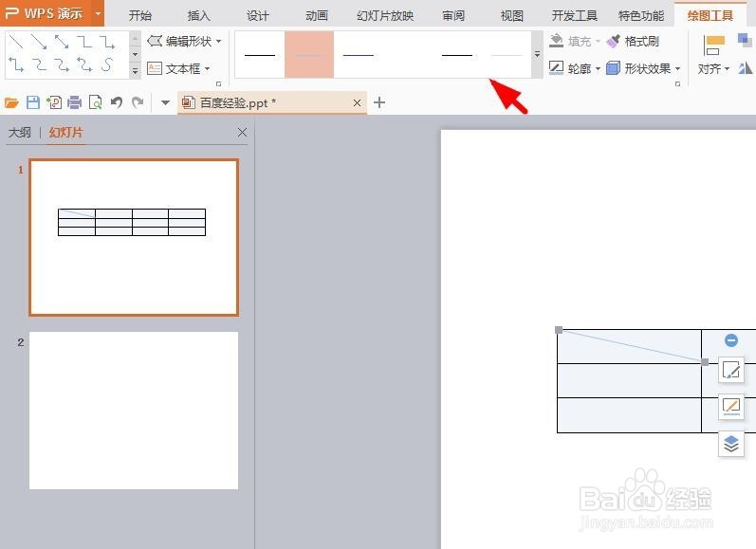Click the flip/rotate triangle icon
This screenshot has width=756, height=549.
[x=745, y=68]
